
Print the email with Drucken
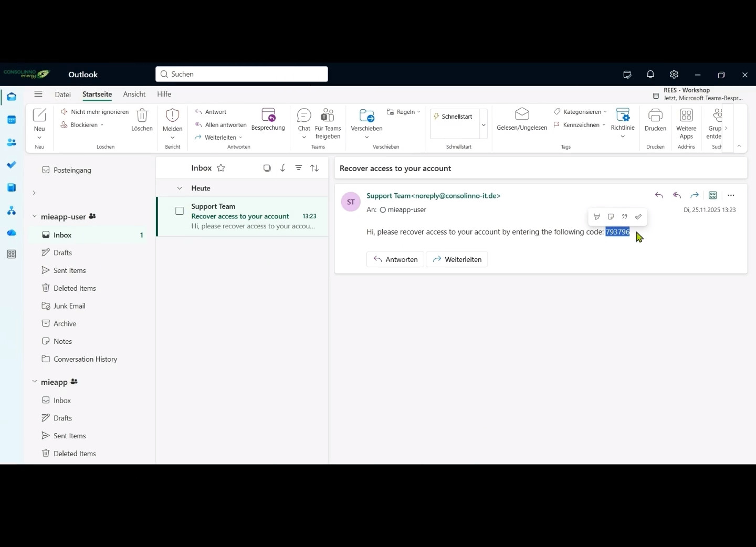655,120
